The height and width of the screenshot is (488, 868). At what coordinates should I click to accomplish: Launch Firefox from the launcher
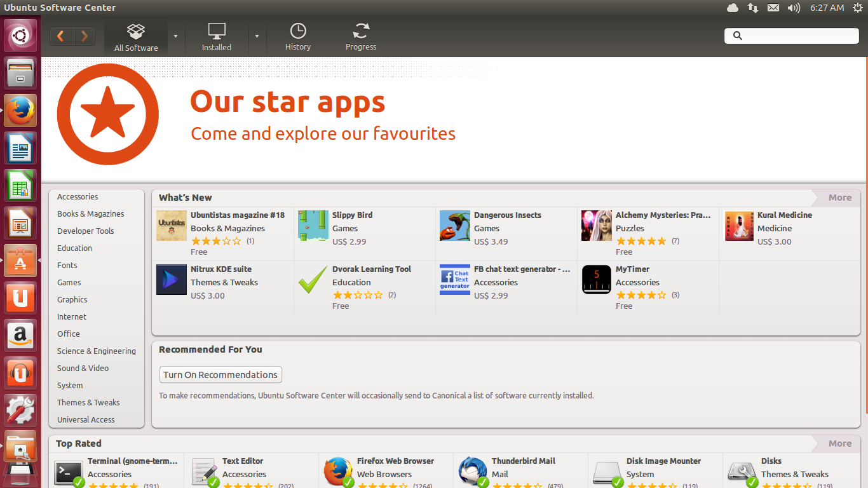coord(21,111)
